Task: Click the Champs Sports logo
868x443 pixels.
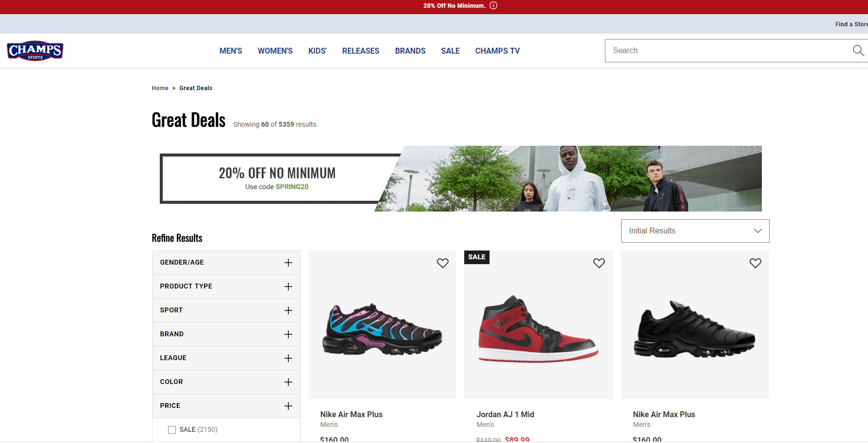Action: click(35, 51)
